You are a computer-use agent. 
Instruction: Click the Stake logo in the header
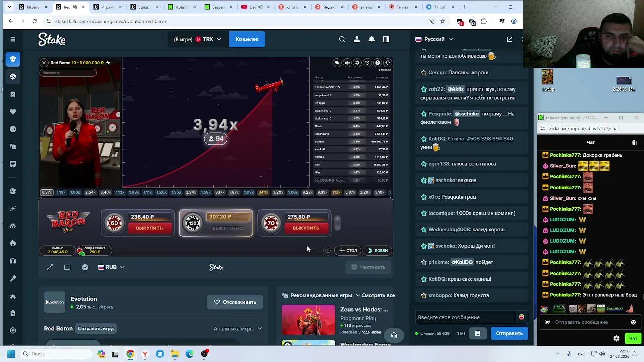point(52,39)
